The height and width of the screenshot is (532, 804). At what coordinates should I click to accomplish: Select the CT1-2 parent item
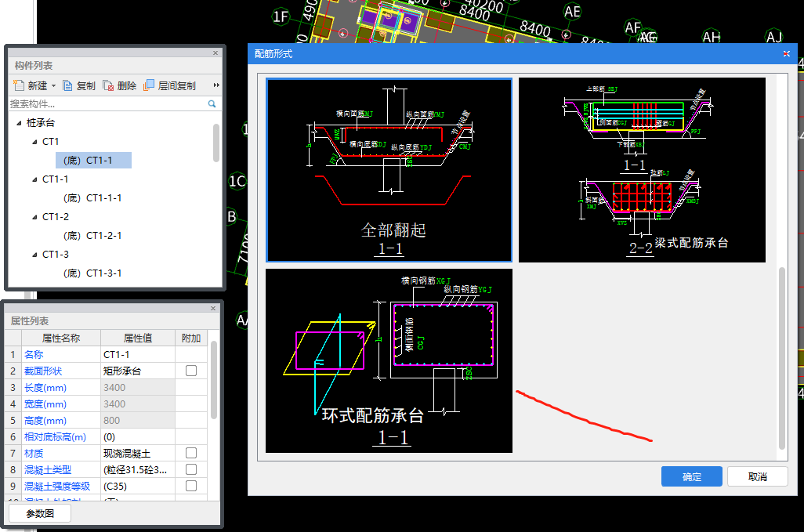point(56,217)
